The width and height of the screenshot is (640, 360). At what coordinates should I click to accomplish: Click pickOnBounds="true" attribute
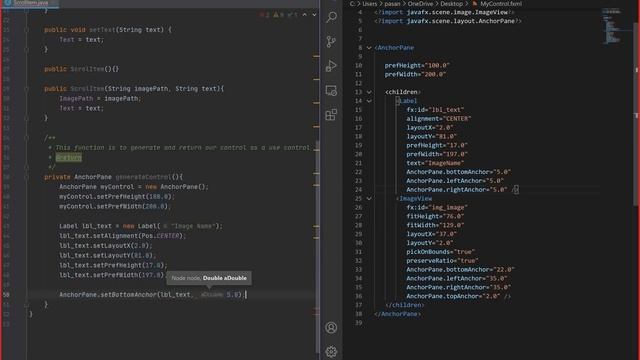(x=441, y=252)
